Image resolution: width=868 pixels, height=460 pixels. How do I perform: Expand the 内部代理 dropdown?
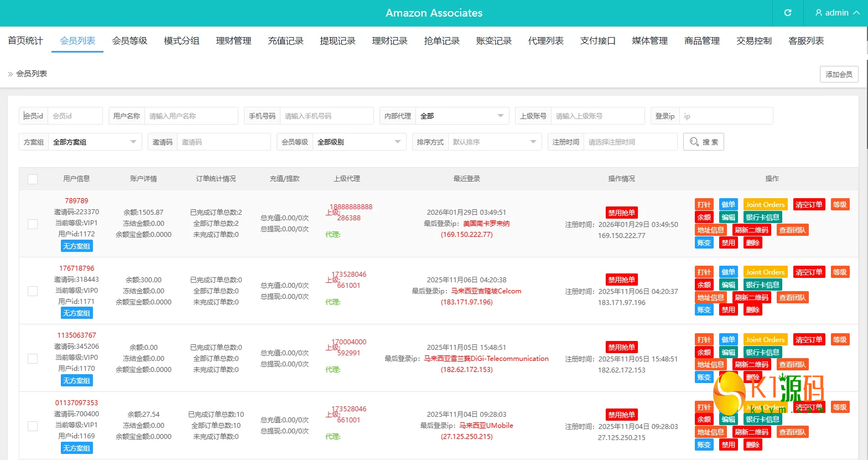tap(462, 116)
